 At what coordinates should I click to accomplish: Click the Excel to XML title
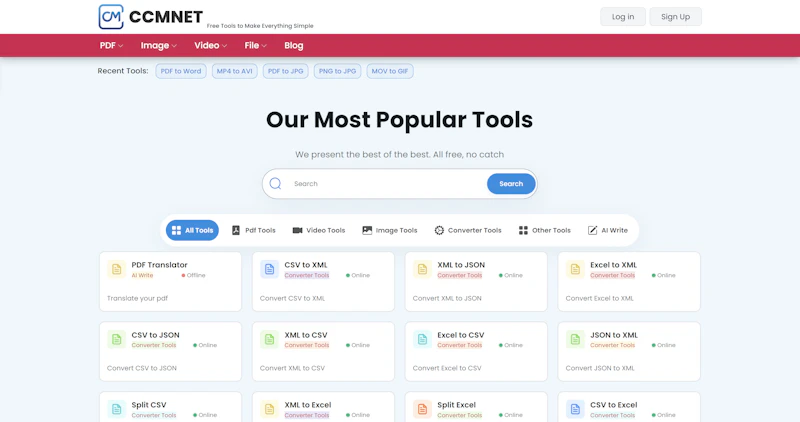(x=613, y=265)
